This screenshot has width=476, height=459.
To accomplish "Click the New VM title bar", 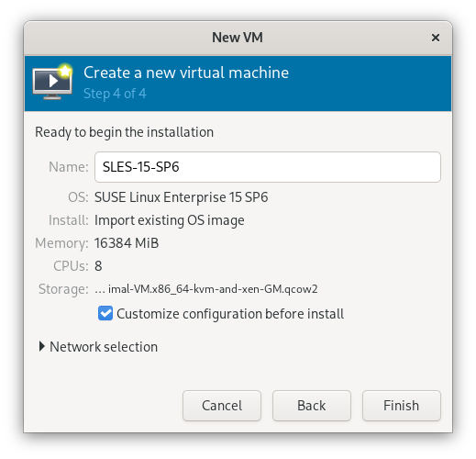I will pos(238,38).
